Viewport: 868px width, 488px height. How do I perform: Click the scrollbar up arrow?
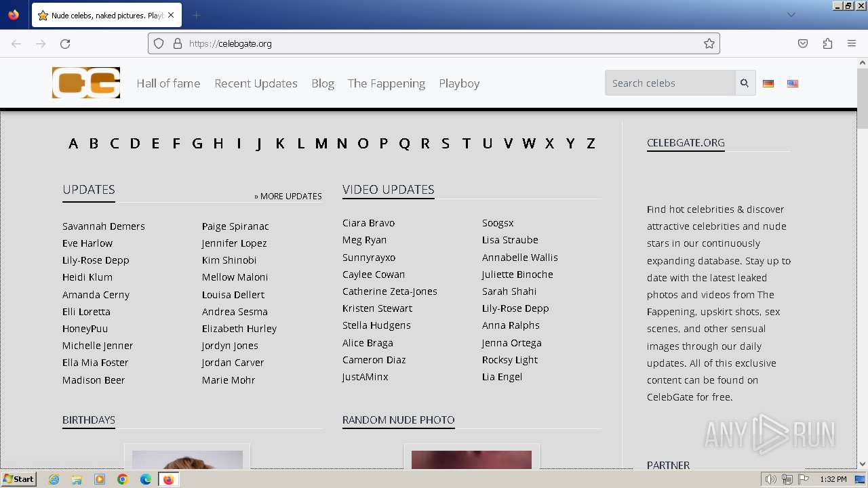click(863, 63)
